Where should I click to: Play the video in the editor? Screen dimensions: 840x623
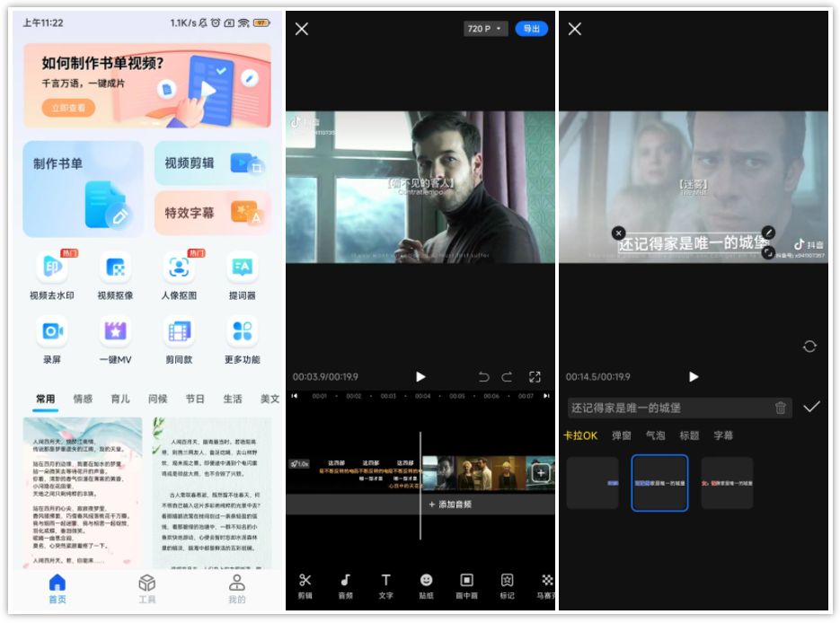(x=420, y=377)
